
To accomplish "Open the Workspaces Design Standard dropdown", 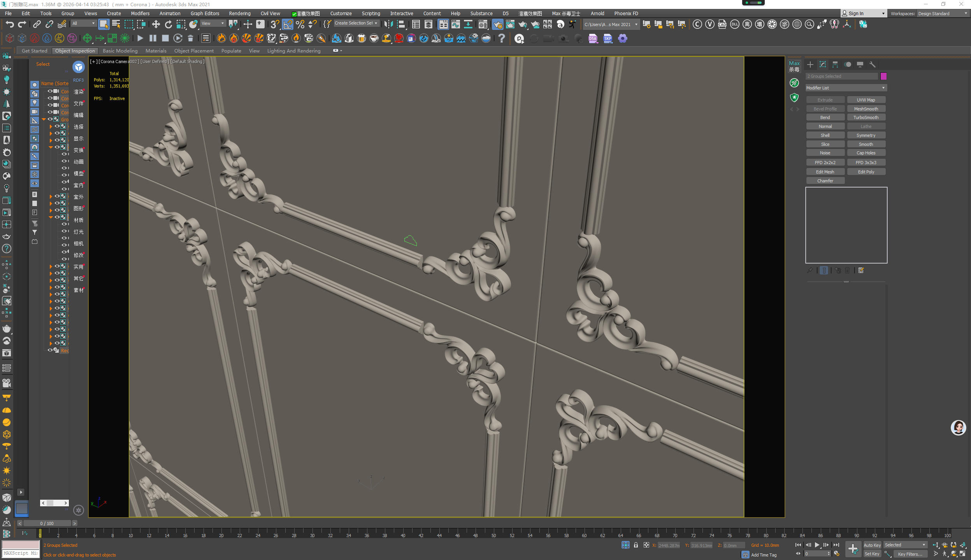I will [943, 14].
